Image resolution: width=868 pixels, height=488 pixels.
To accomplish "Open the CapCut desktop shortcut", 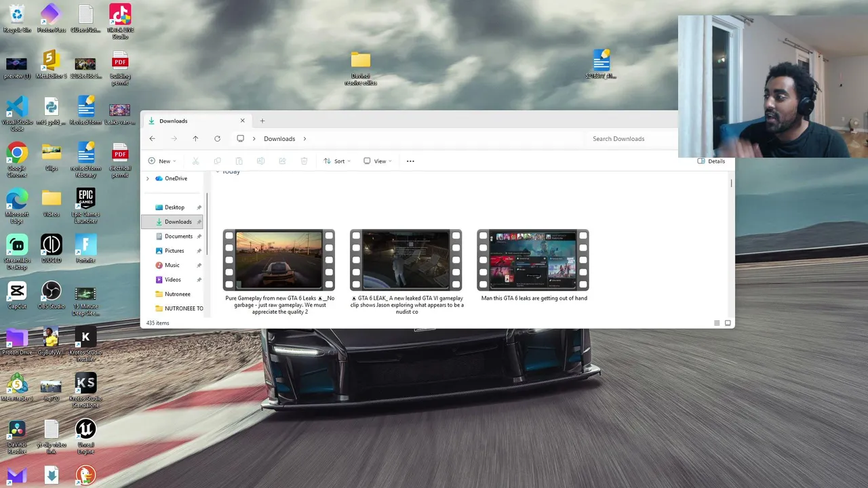I will click(x=17, y=295).
